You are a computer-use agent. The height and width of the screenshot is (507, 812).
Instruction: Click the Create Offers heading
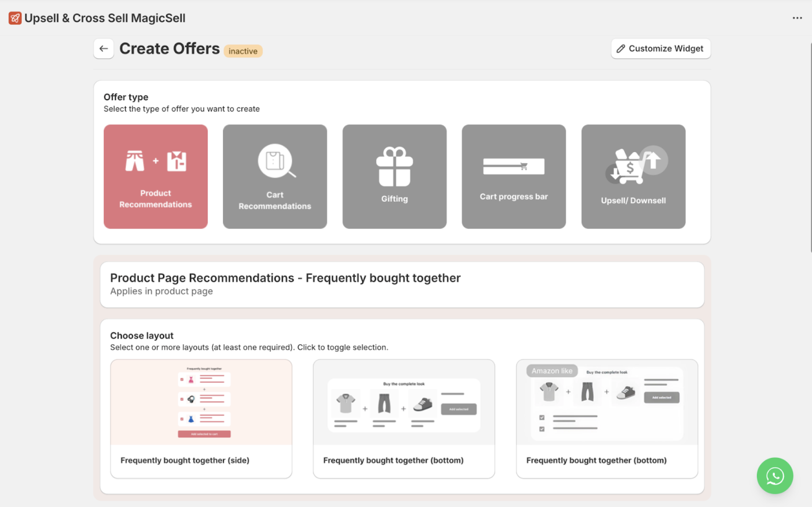pyautogui.click(x=170, y=49)
